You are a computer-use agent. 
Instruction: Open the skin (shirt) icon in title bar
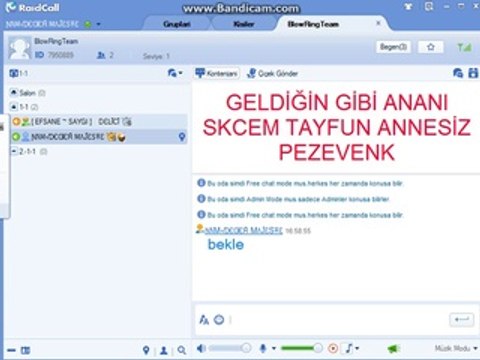pos(408,7)
